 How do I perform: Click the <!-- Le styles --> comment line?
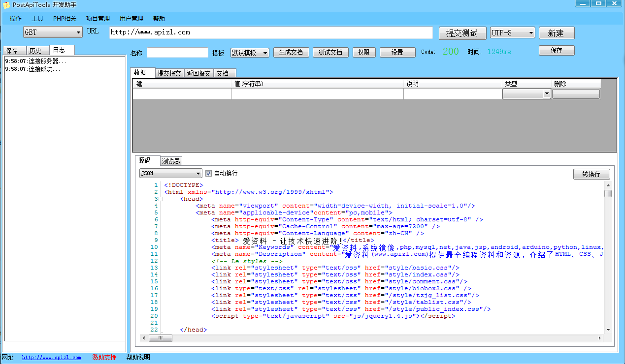click(247, 261)
